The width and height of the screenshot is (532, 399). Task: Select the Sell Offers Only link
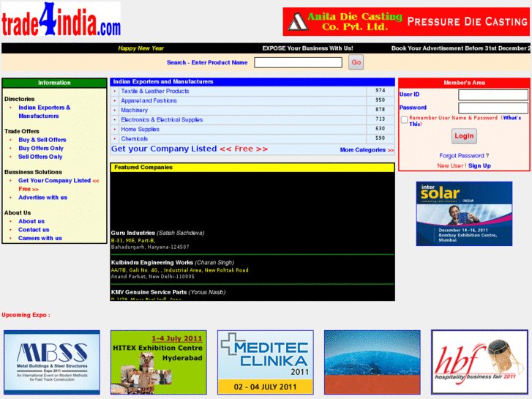point(40,157)
